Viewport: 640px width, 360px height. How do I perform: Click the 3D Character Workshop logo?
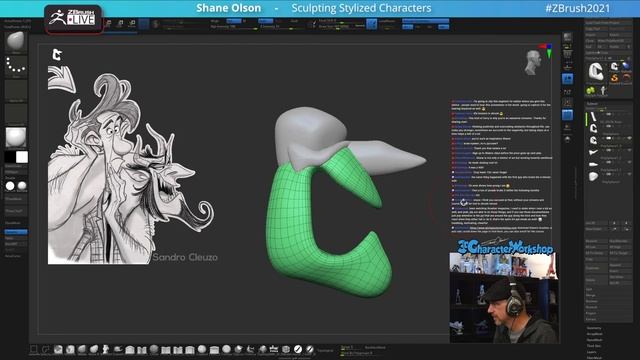[x=505, y=247]
